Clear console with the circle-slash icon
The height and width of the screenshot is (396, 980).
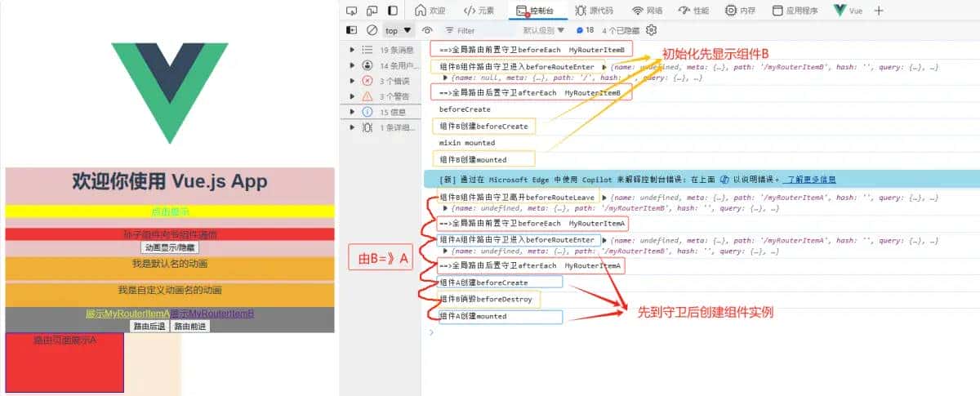point(372,30)
